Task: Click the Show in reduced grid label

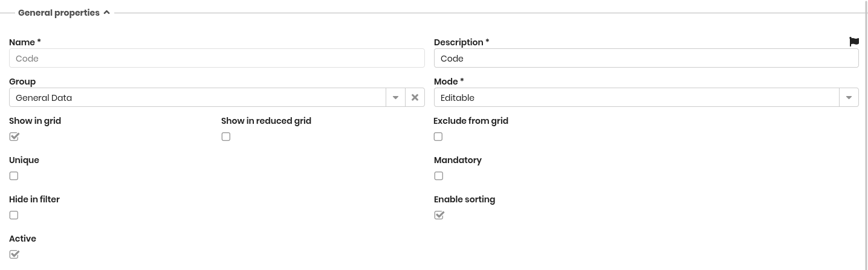Action: point(266,121)
